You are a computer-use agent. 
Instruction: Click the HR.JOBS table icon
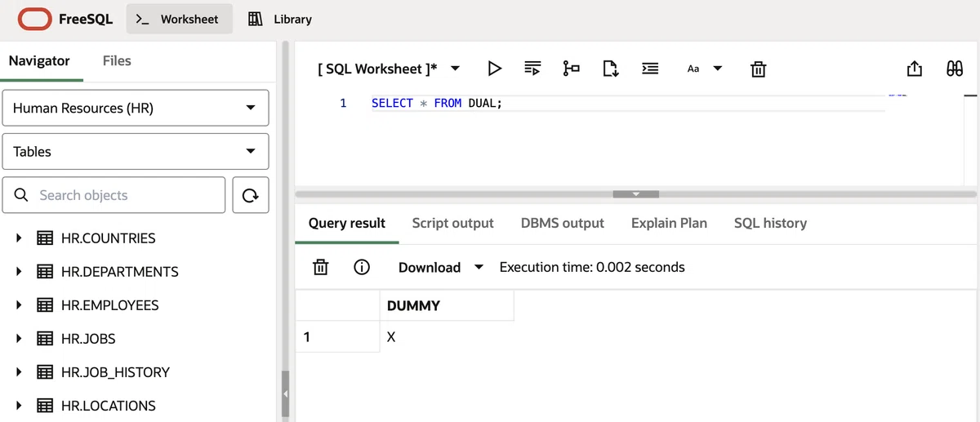(x=46, y=339)
